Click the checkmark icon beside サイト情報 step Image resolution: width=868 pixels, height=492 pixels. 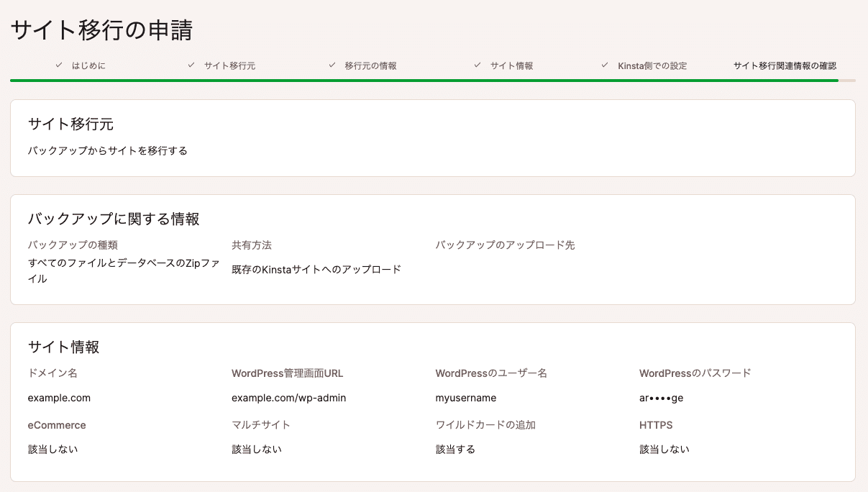tap(477, 65)
